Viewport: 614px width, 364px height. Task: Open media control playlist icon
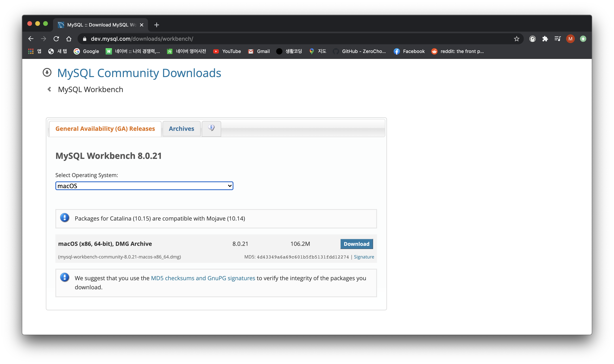[x=558, y=39]
